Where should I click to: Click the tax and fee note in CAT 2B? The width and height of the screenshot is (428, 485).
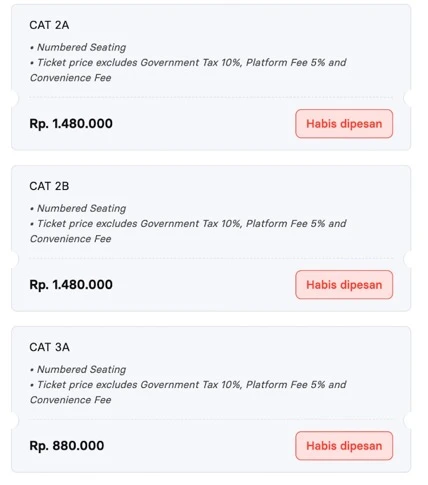[188, 231]
